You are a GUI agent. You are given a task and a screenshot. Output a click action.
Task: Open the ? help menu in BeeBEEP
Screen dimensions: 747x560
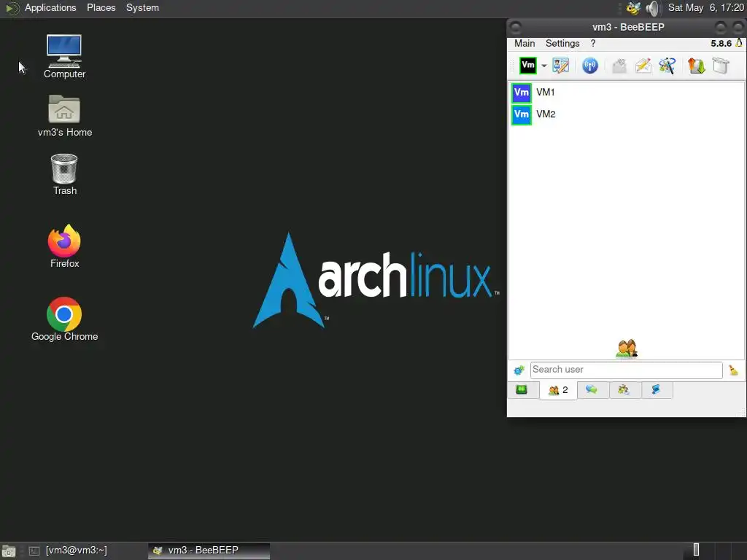592,43
